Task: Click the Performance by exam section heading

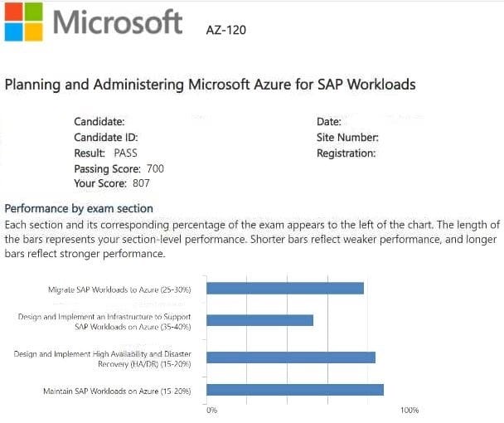Action: pos(79,208)
